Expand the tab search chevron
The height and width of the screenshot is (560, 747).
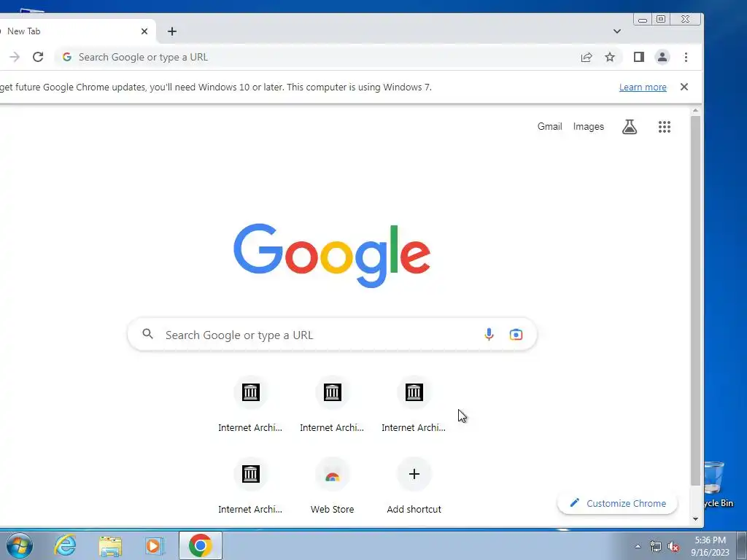coord(617,31)
